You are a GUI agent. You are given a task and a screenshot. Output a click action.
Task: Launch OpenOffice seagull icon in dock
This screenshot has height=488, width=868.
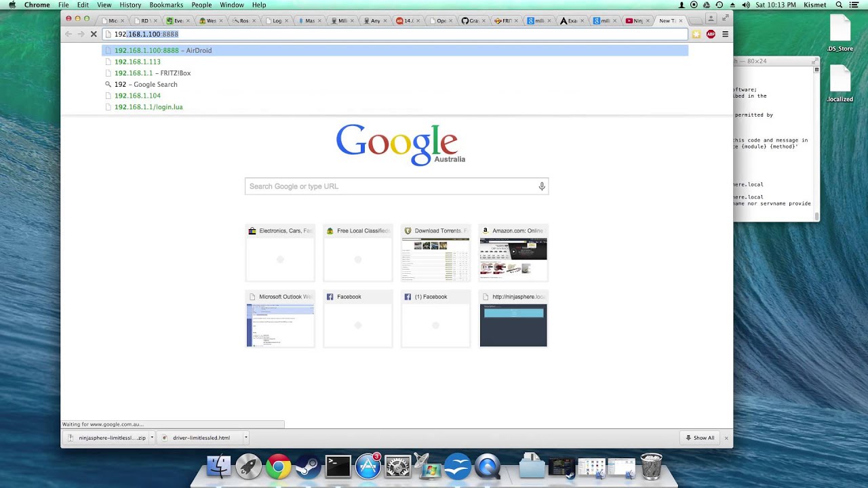coord(458,466)
